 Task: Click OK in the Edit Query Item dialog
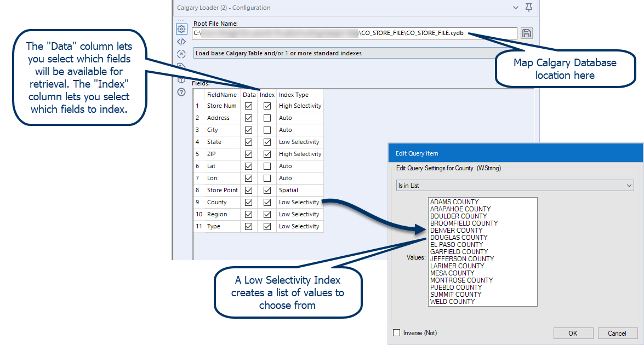click(573, 333)
